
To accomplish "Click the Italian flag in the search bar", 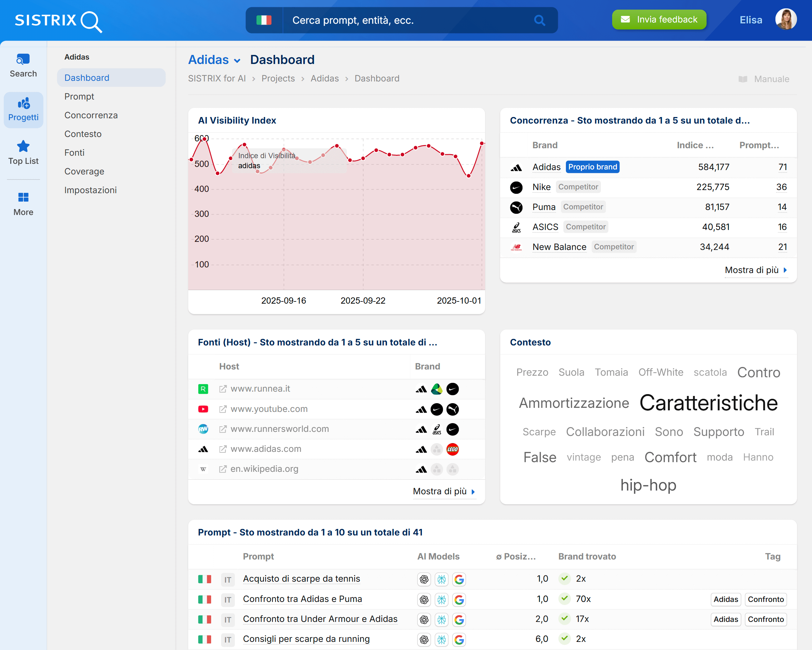I will tap(265, 20).
